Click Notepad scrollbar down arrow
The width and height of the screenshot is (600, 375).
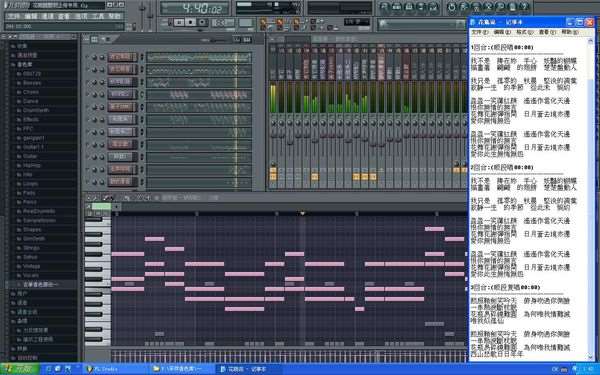590,358
